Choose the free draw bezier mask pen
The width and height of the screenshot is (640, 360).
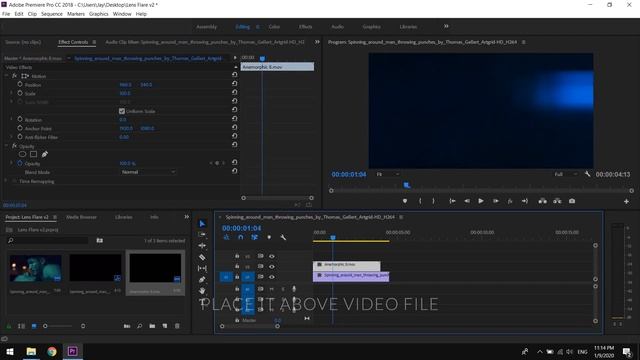45,154
